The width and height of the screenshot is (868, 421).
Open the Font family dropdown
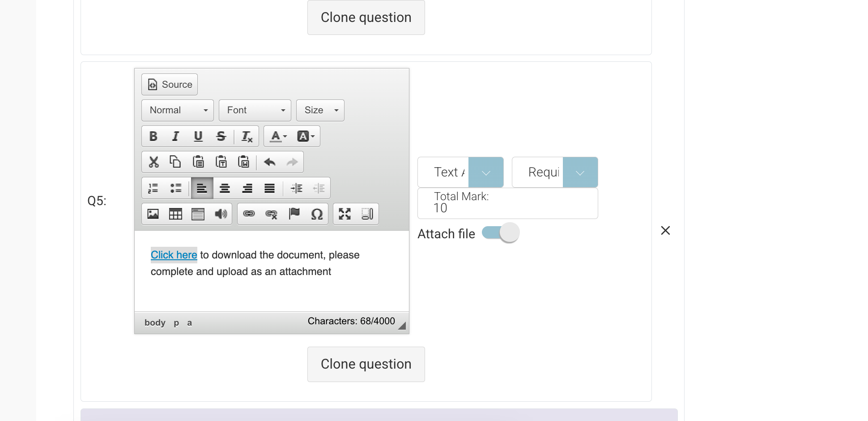tap(255, 110)
